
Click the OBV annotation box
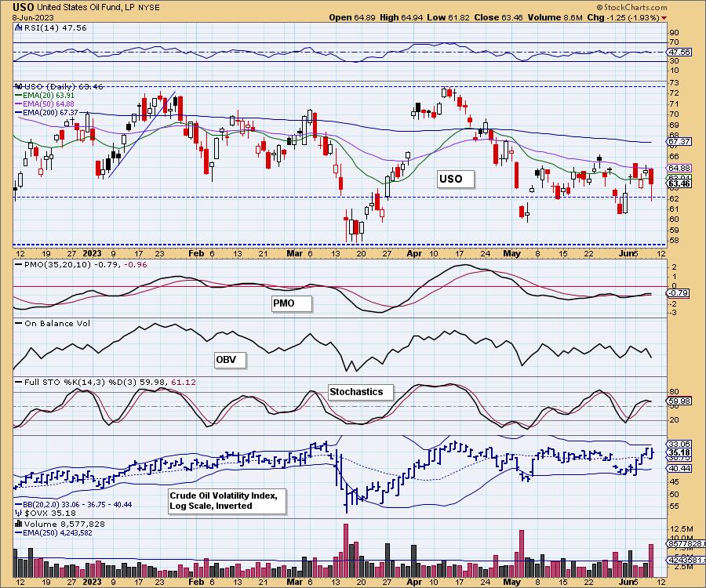tap(230, 360)
